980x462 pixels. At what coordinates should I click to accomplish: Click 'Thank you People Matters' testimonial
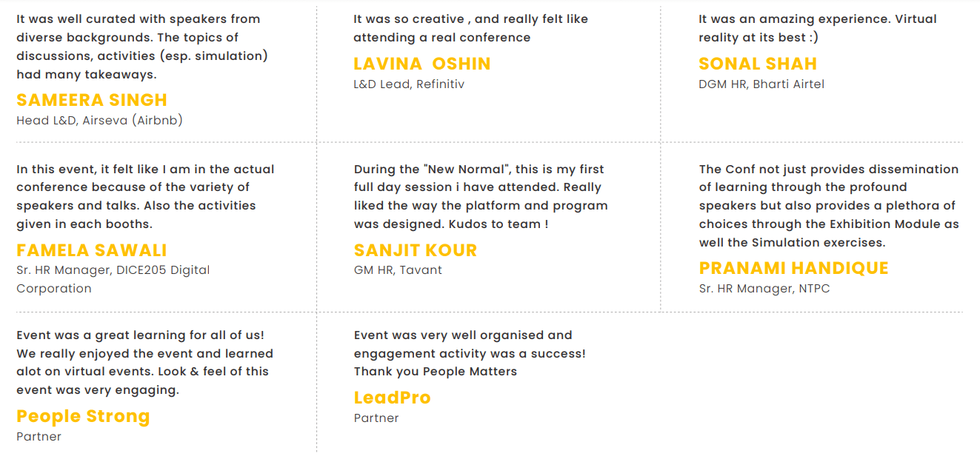[x=470, y=353]
